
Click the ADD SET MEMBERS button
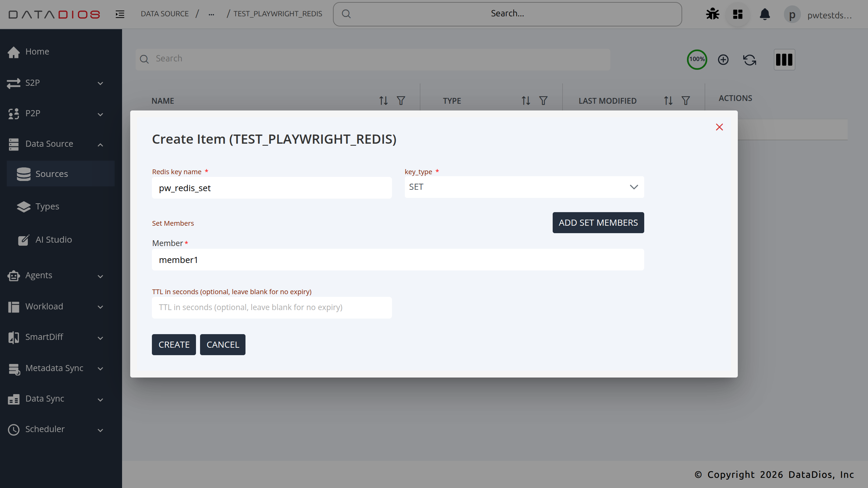coord(598,223)
